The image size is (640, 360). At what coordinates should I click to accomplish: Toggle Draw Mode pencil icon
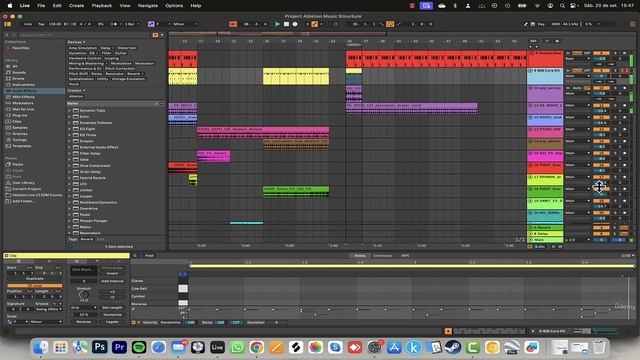pos(526,24)
